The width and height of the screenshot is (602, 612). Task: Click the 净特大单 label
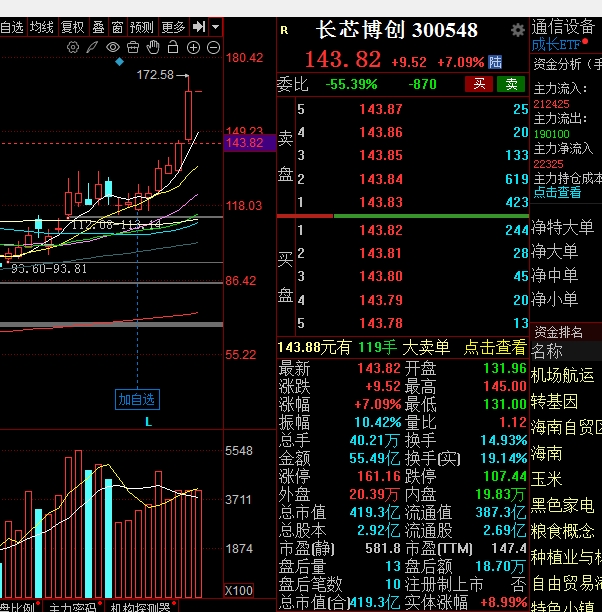(563, 228)
